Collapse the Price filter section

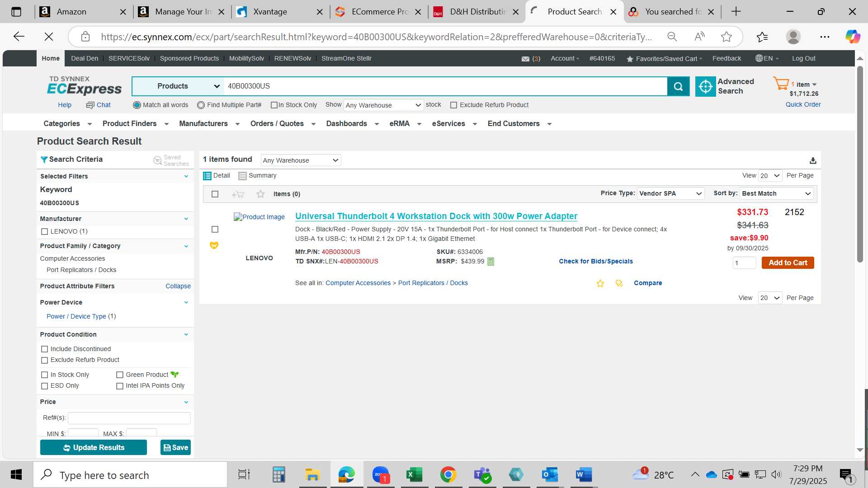[186, 402]
